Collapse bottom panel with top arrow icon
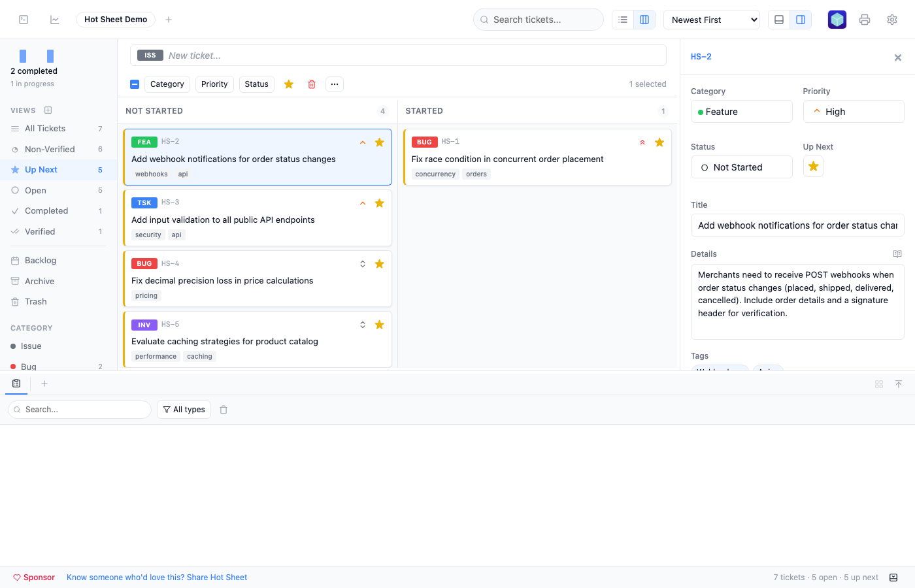 [x=899, y=384]
